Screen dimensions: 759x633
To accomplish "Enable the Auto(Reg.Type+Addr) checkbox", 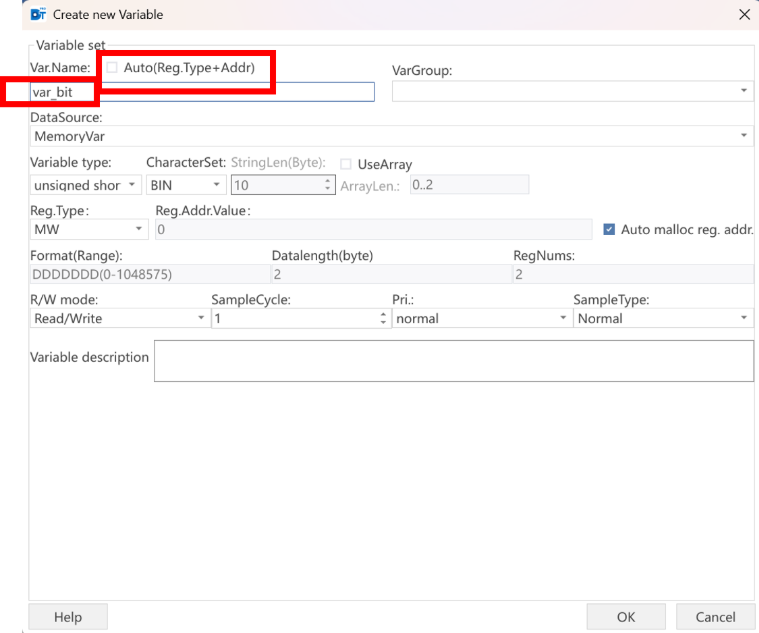I will click(x=112, y=68).
